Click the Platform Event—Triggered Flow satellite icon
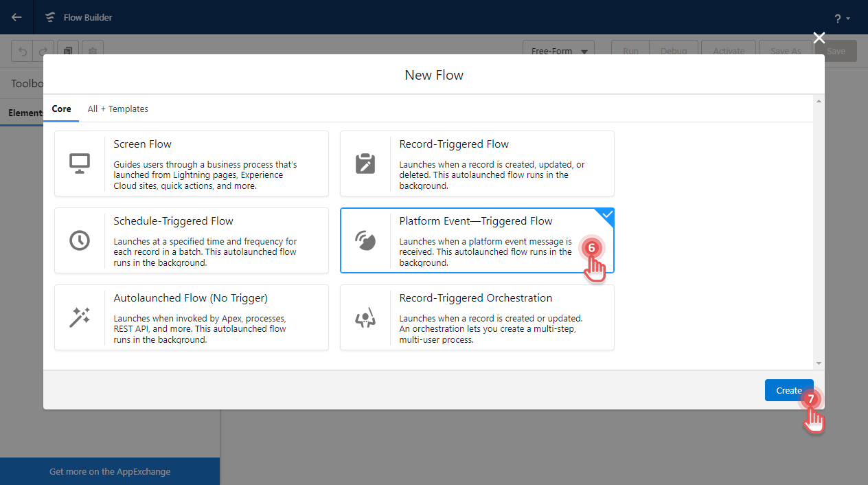868x485 pixels. [365, 240]
